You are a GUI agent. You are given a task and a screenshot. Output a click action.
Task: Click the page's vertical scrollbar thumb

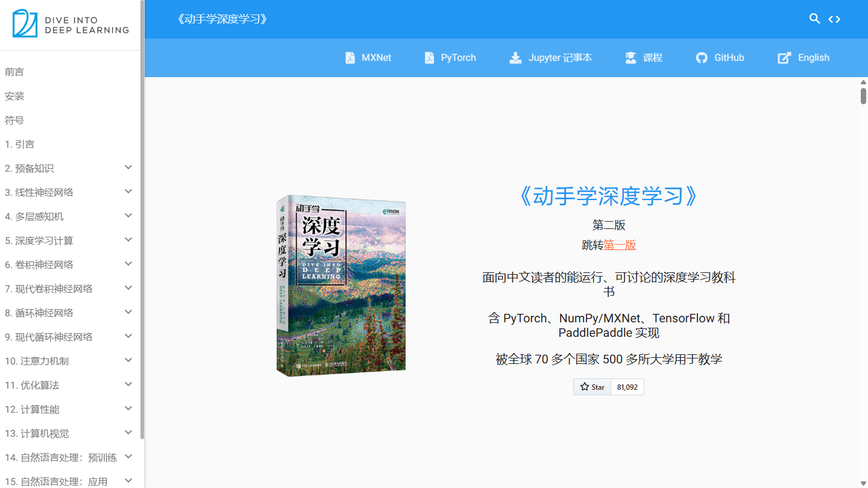[863, 96]
